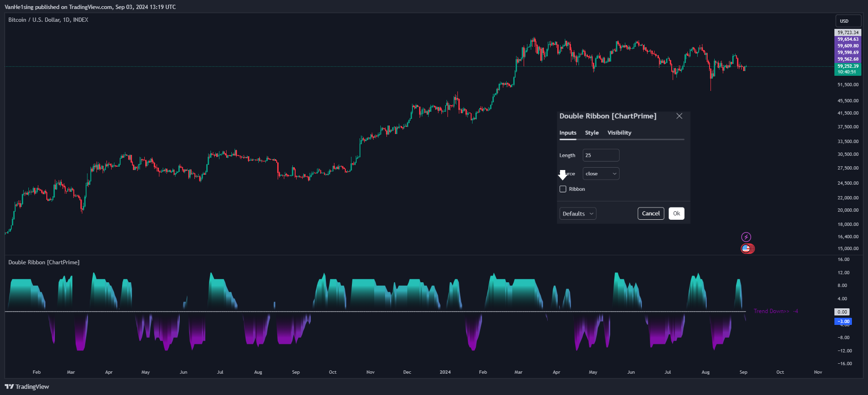This screenshot has width=868, height=395.
Task: Click the blue -3.00 indicator value label
Action: coord(843,321)
